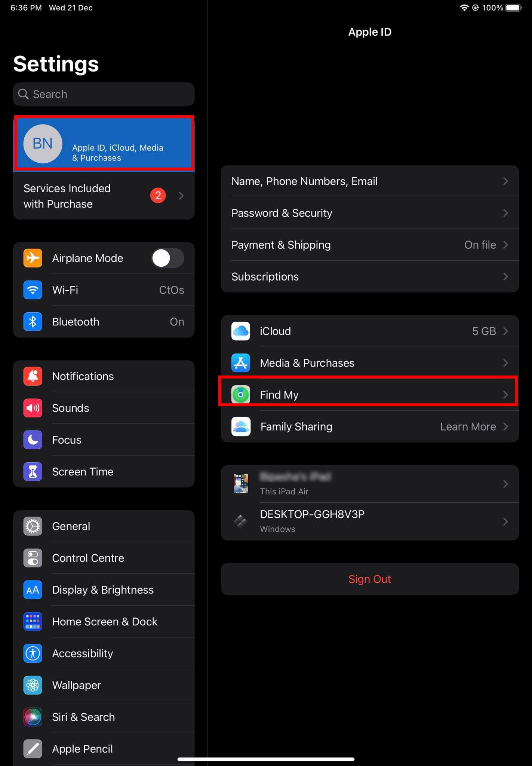Tap the Wi-Fi status bar indicator

coord(464,8)
